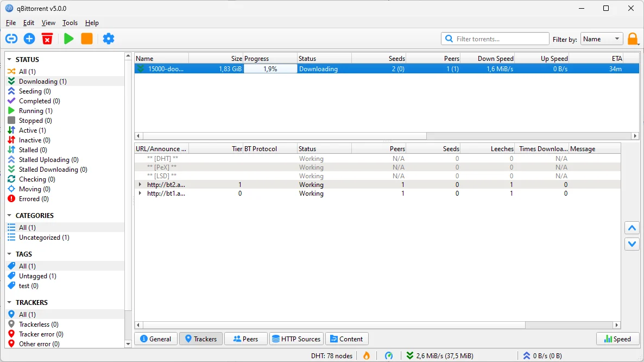The height and width of the screenshot is (362, 644).
Task: Select the Completed (0) status filter
Action: pyautogui.click(x=65, y=101)
